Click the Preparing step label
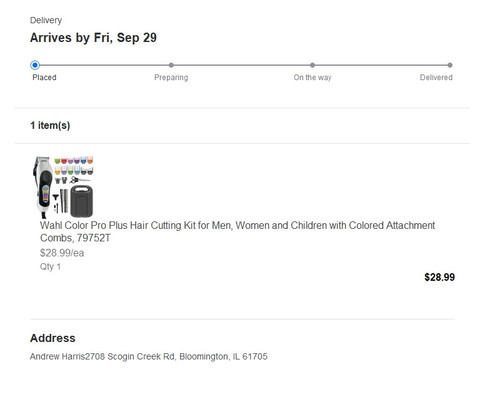500x404 pixels. pyautogui.click(x=171, y=77)
